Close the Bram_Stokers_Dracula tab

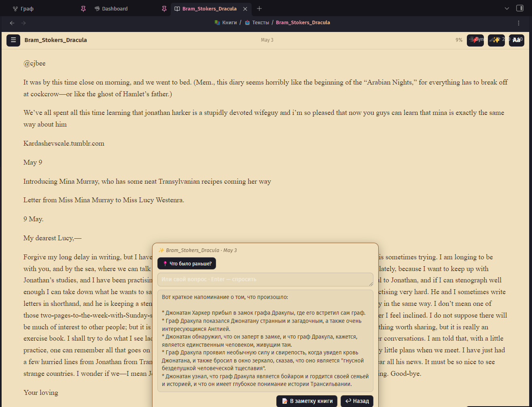245,8
